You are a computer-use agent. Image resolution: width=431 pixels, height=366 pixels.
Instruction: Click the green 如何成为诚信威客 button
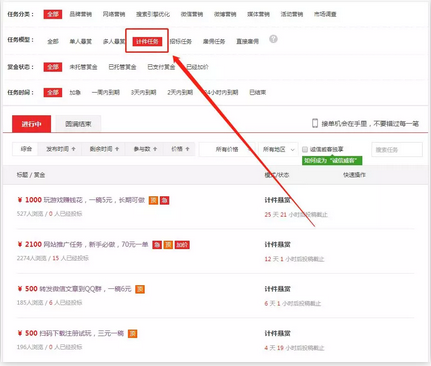click(332, 161)
